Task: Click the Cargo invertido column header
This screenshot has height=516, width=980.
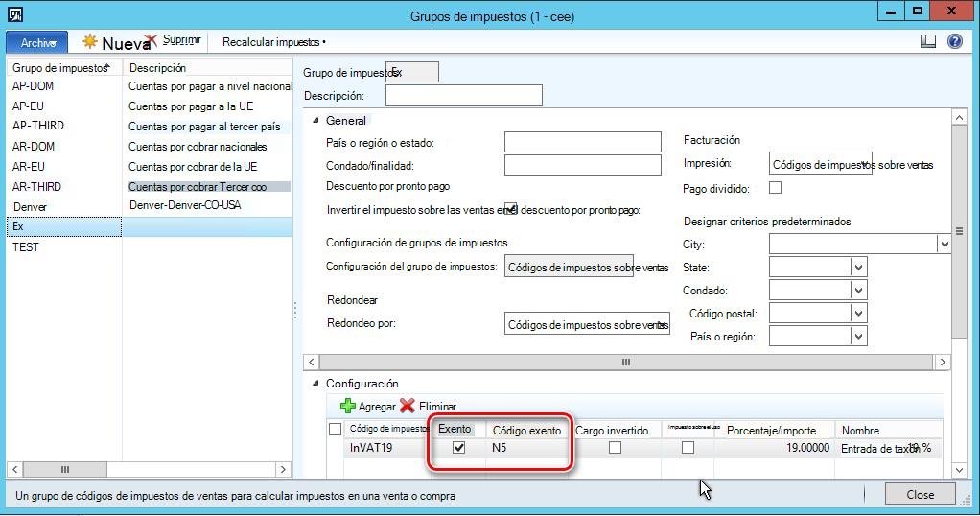Action: (612, 431)
